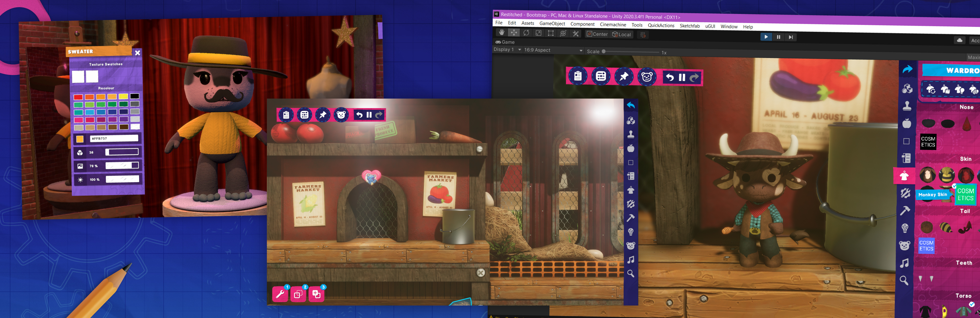Switch to the Game tab
This screenshot has height=318, width=980.
[x=505, y=42]
